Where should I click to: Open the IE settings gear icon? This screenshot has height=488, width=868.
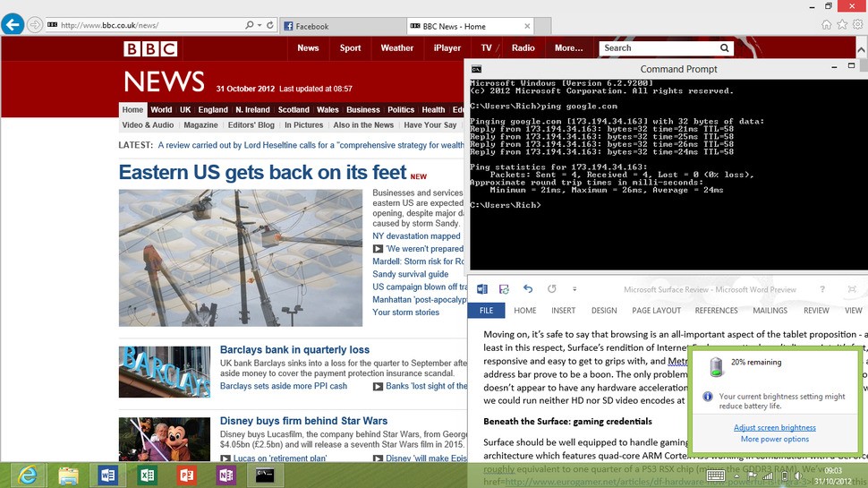859,24
